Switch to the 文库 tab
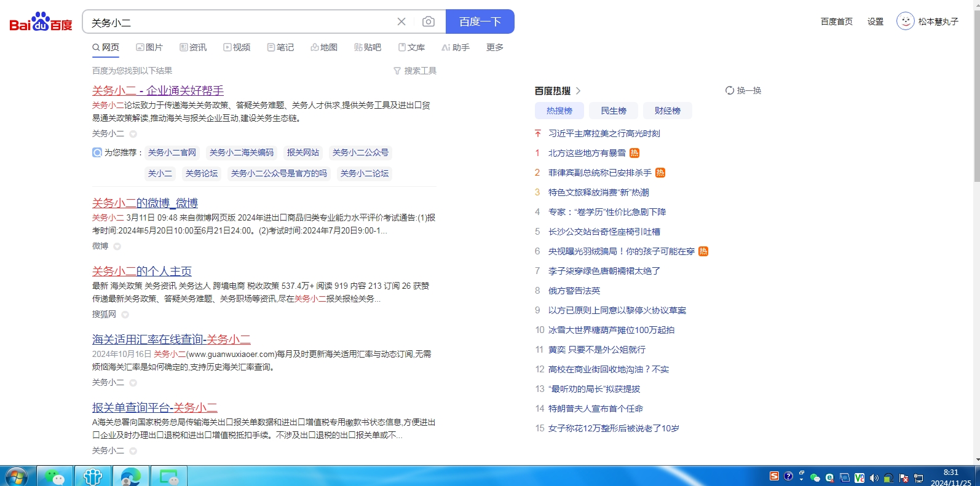The image size is (980, 486). coord(411,47)
